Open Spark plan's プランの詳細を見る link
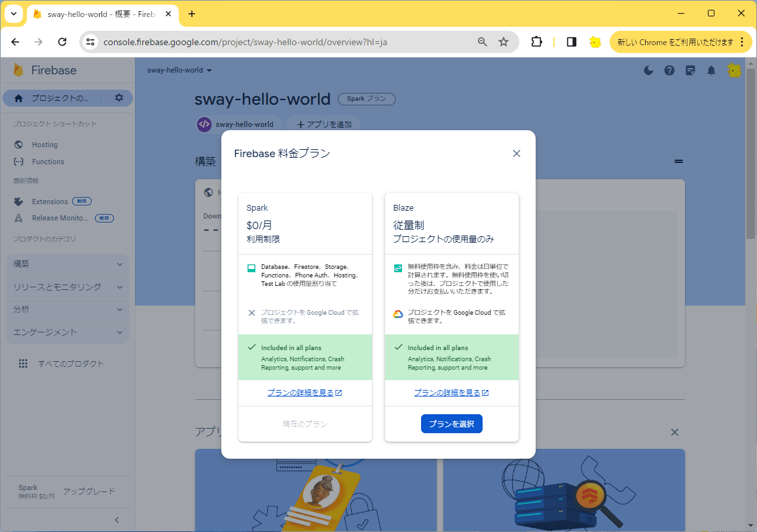The width and height of the screenshot is (757, 532). coord(305,393)
